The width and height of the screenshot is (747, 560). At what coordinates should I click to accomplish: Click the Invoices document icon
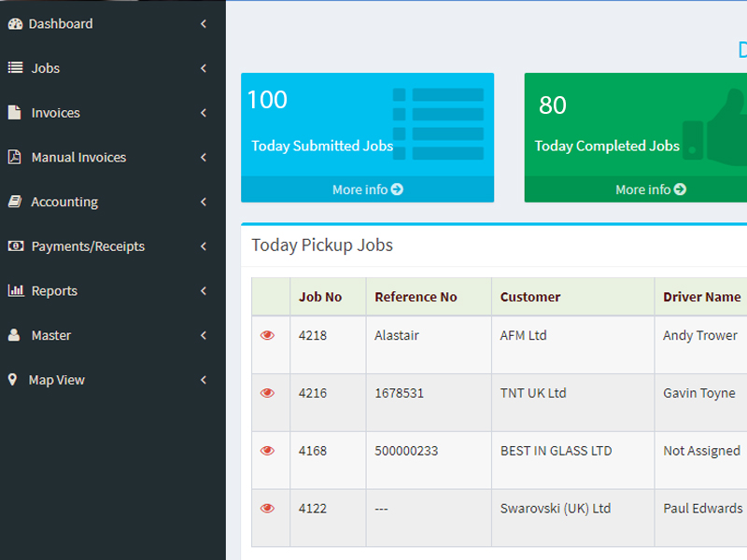14,113
